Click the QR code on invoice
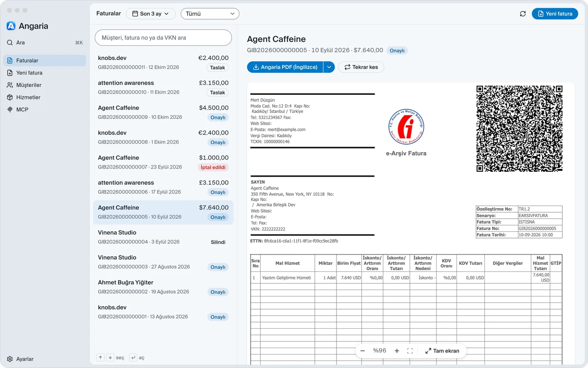Image resolution: width=588 pixels, height=368 pixels. click(519, 128)
